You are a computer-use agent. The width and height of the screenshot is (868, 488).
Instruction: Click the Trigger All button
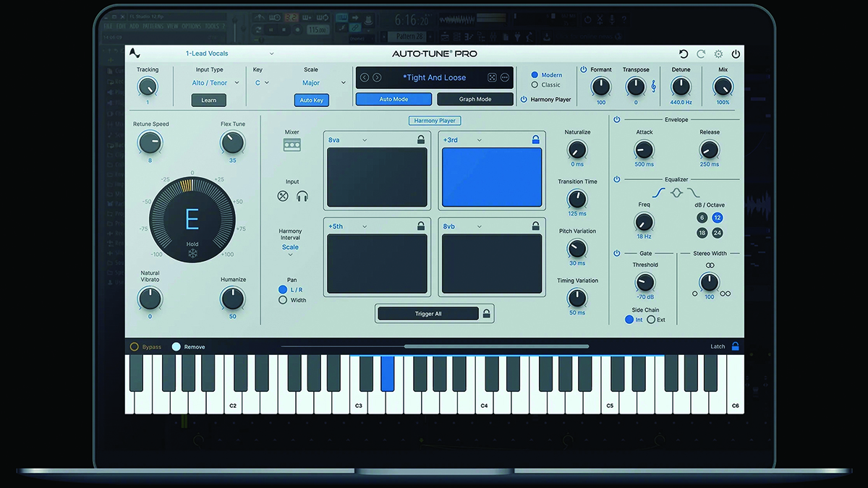(x=428, y=314)
